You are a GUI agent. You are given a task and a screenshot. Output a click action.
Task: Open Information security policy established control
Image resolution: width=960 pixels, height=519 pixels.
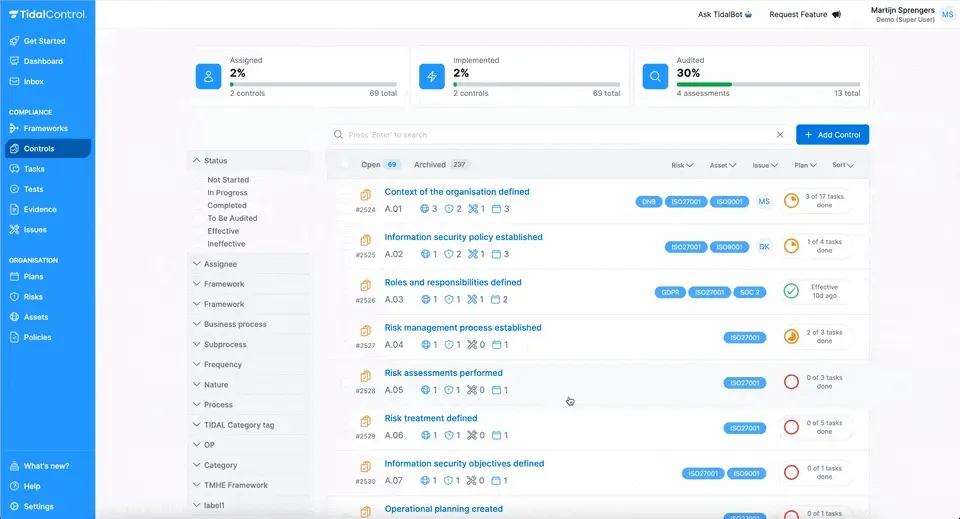[x=463, y=237]
